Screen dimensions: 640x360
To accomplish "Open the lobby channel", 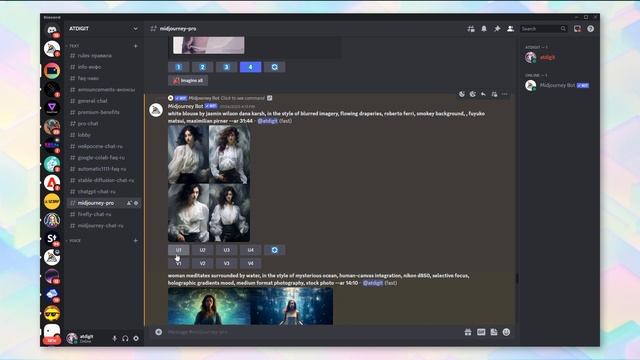I will coord(104,135).
